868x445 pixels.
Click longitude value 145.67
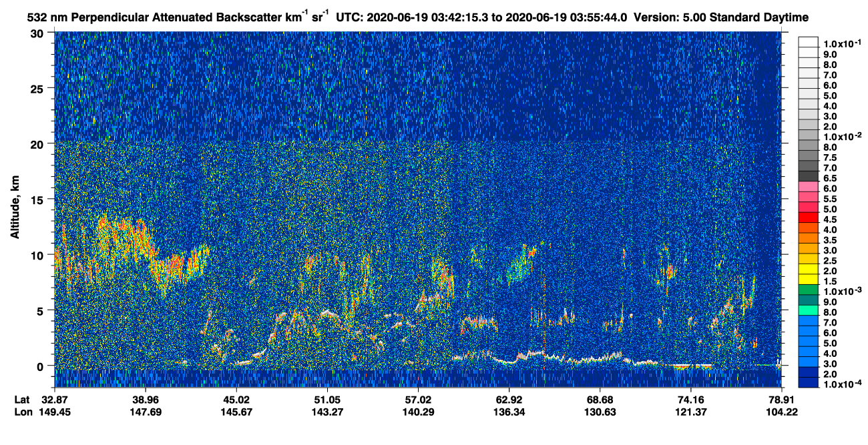tap(236, 412)
